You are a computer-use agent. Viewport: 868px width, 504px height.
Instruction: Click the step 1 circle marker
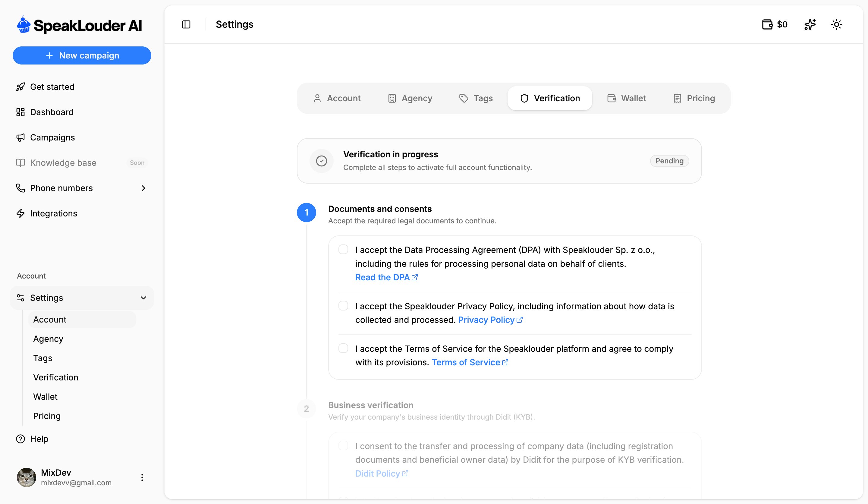tap(306, 212)
